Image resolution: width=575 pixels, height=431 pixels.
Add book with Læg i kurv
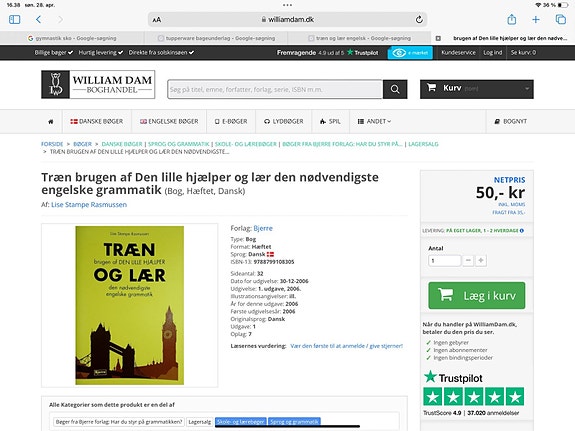click(477, 295)
